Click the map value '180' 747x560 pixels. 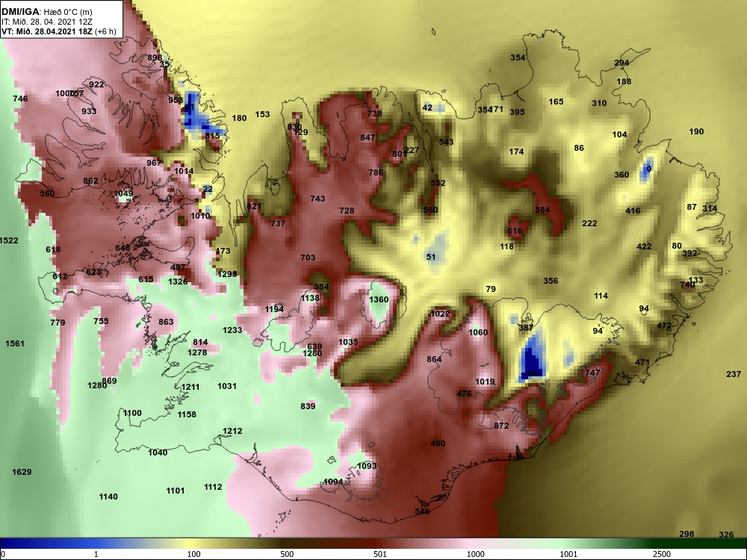point(239,118)
